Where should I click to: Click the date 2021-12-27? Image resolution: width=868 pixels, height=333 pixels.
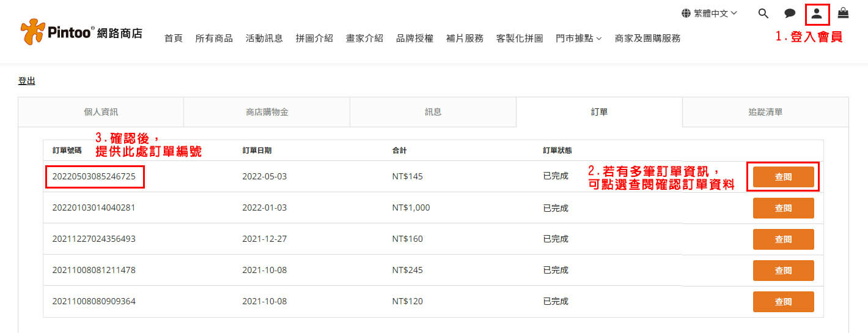265,239
